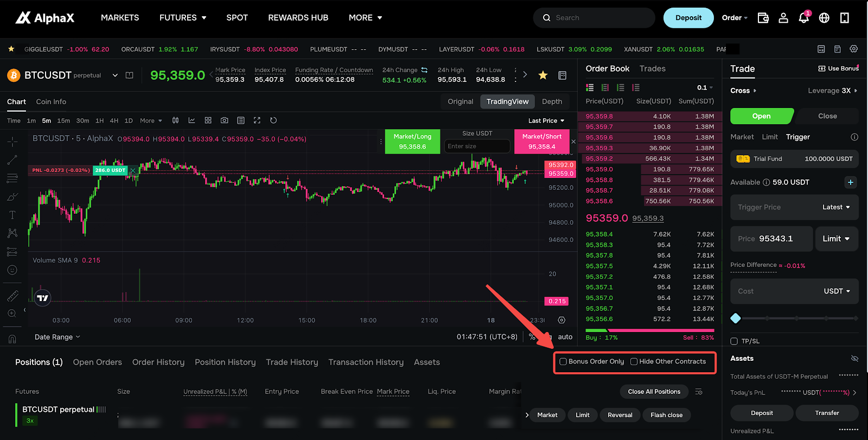868x440 pixels.
Task: Switch to Depth chart tab
Action: pyautogui.click(x=552, y=101)
